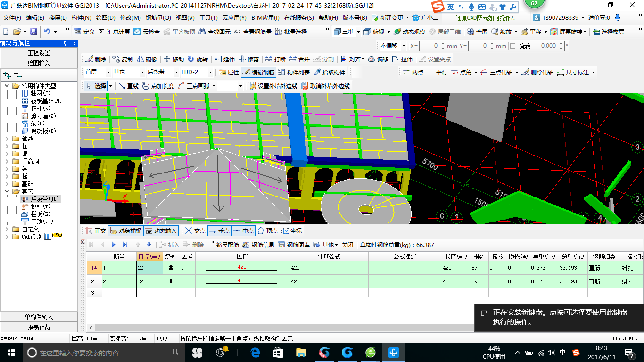Screen dimensions: 644x362
Task: Open the 文件(F) menu
Action: [12, 18]
